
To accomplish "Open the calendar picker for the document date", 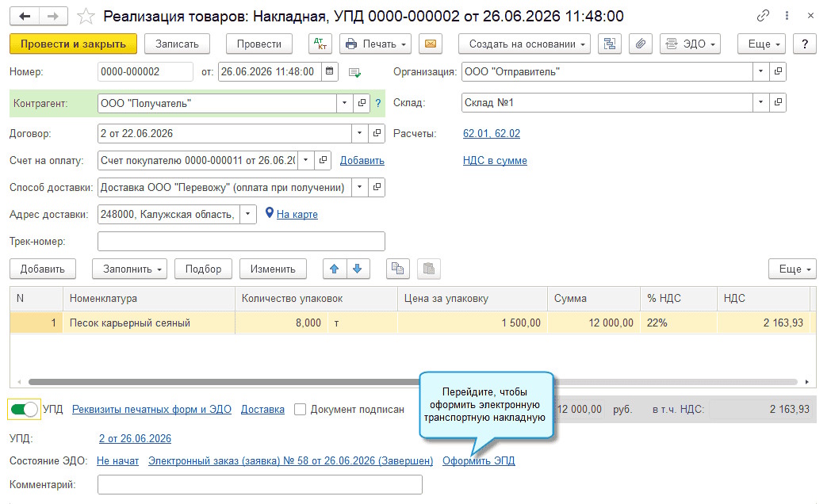I will [329, 71].
